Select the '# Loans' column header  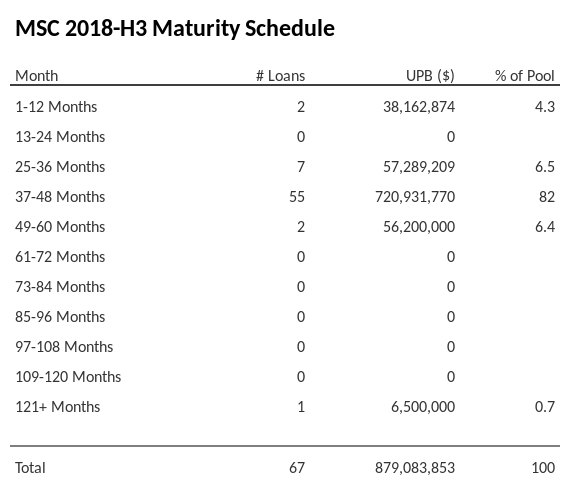click(x=280, y=76)
